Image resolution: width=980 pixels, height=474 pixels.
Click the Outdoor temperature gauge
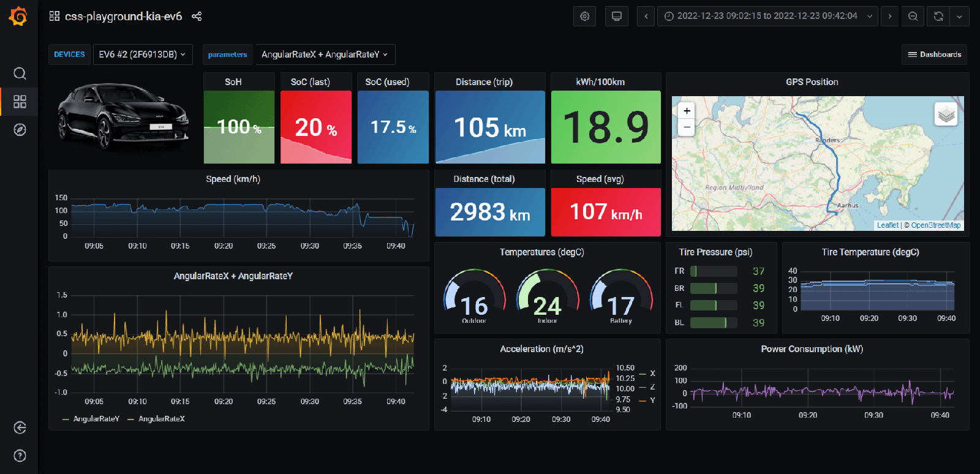point(474,296)
